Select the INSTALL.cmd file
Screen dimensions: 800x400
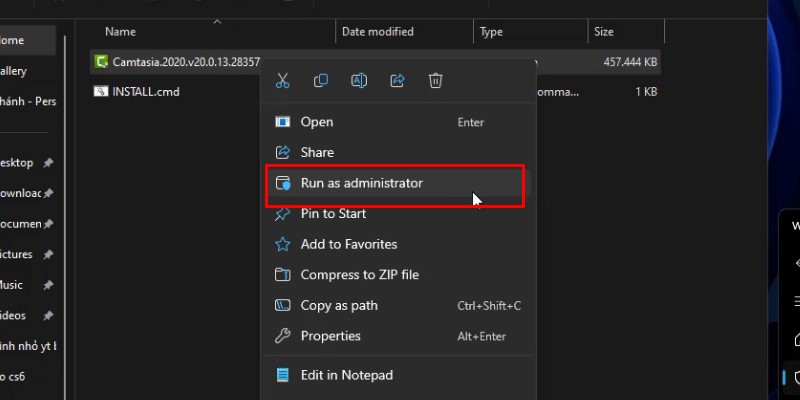click(x=146, y=92)
